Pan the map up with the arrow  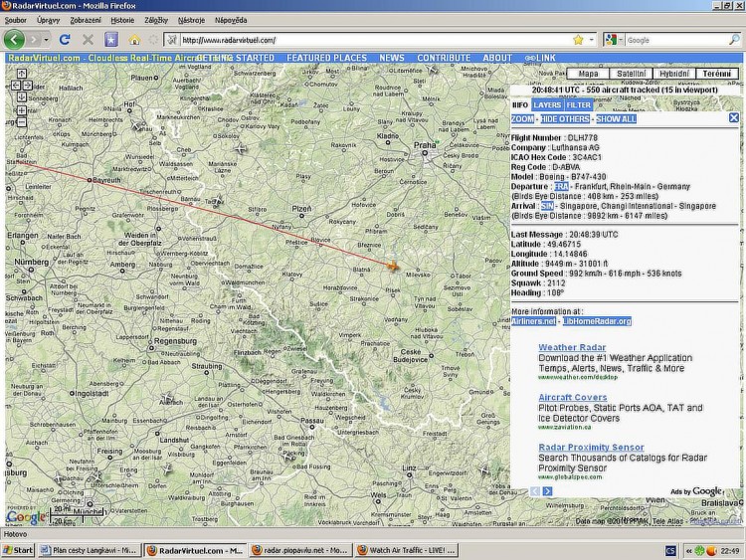22,74
